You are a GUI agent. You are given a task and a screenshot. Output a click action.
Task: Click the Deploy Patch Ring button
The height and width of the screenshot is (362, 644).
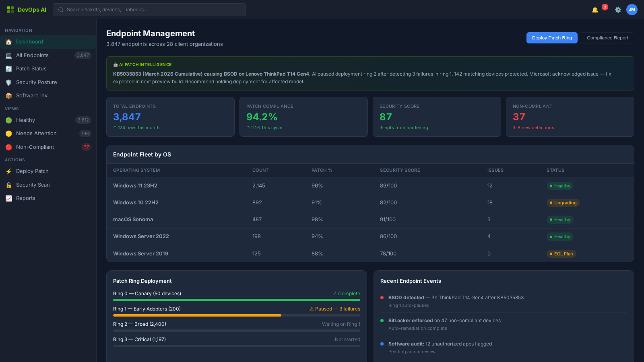click(x=552, y=38)
